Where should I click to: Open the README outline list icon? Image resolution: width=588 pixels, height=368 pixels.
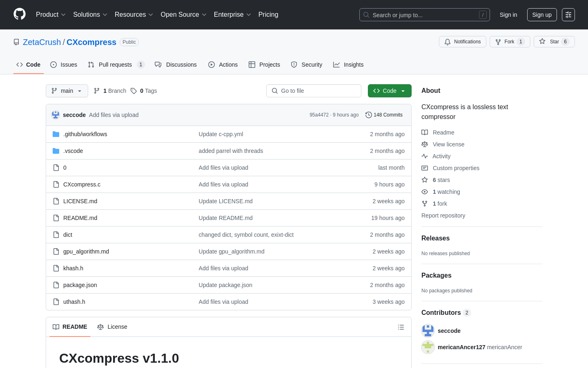click(x=401, y=327)
